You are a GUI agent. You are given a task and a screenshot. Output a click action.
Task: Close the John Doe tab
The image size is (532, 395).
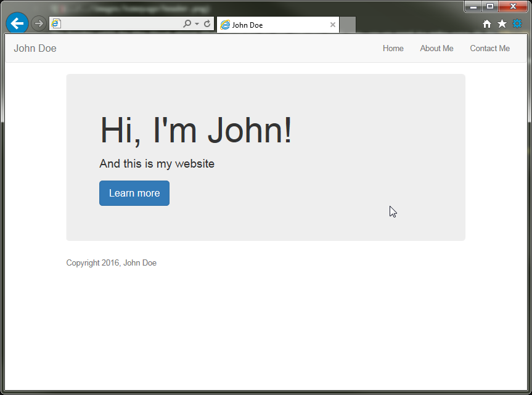pyautogui.click(x=333, y=25)
